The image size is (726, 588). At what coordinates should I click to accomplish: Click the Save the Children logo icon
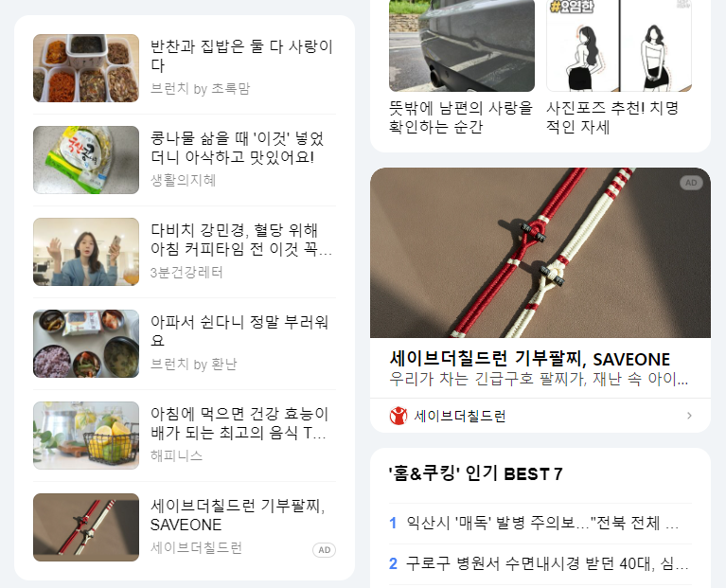(398, 416)
